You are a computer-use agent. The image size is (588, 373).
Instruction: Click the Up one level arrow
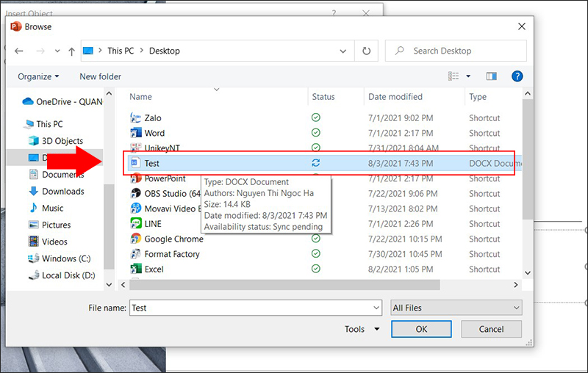[x=71, y=51]
